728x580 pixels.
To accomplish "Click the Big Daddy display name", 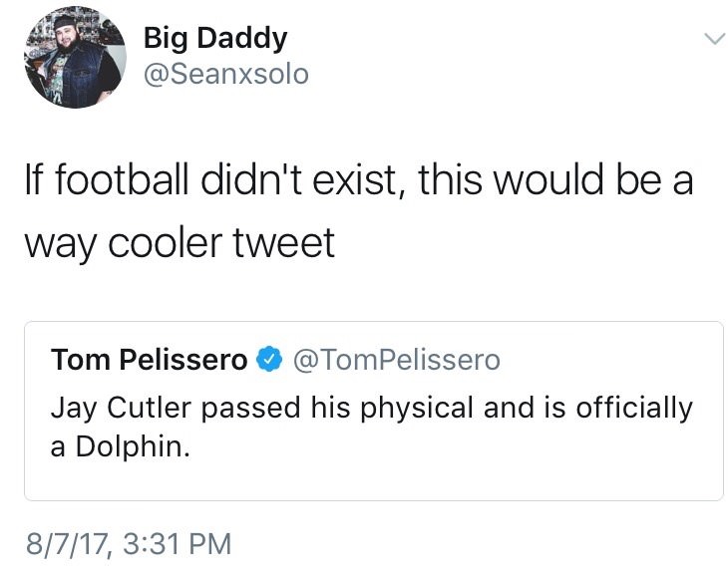I will pyautogui.click(x=214, y=38).
